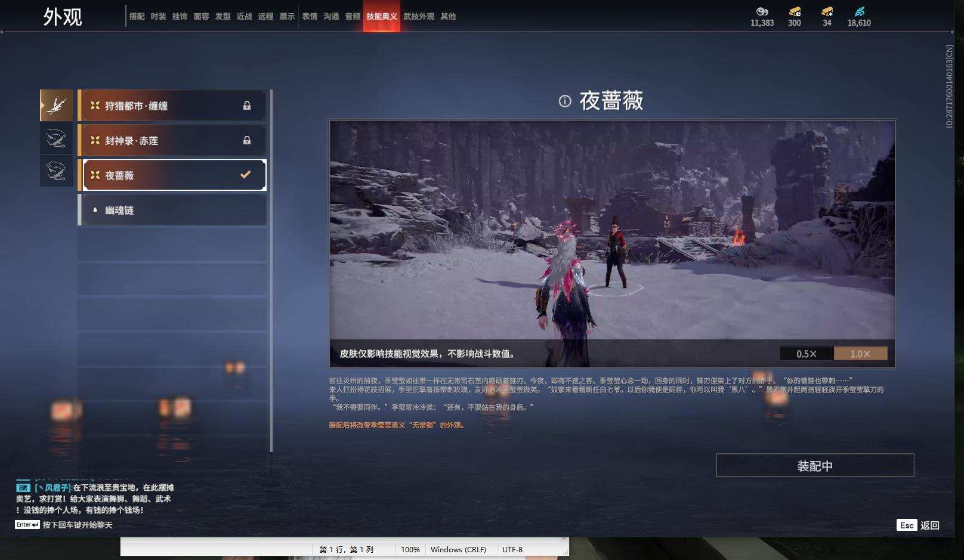Select the 夜蔷薇 skin entry

tap(172, 175)
